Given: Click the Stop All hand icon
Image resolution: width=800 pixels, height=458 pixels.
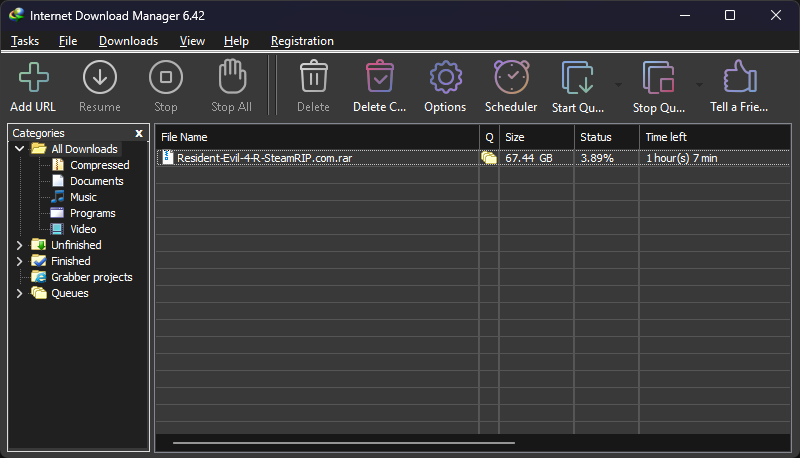Looking at the screenshot, I should pyautogui.click(x=232, y=77).
